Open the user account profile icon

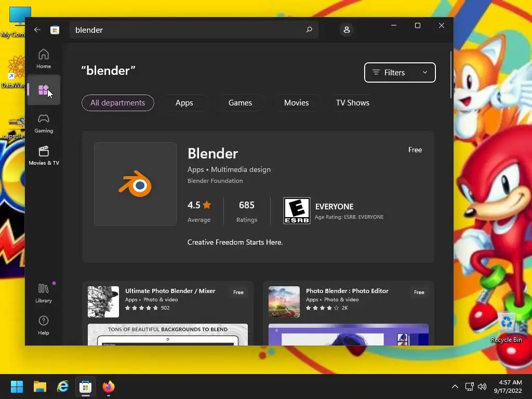[x=347, y=30]
